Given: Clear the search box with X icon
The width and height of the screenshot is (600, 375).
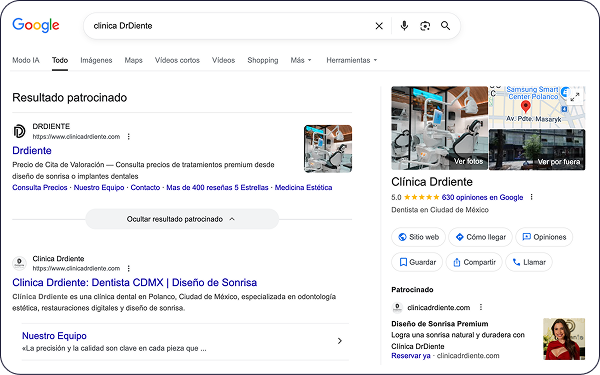Looking at the screenshot, I should click(379, 26).
